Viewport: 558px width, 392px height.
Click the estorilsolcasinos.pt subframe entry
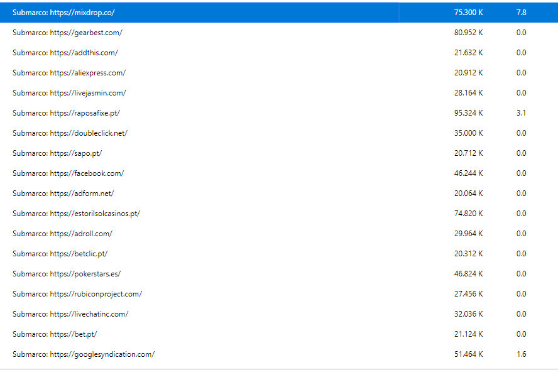tap(76, 214)
